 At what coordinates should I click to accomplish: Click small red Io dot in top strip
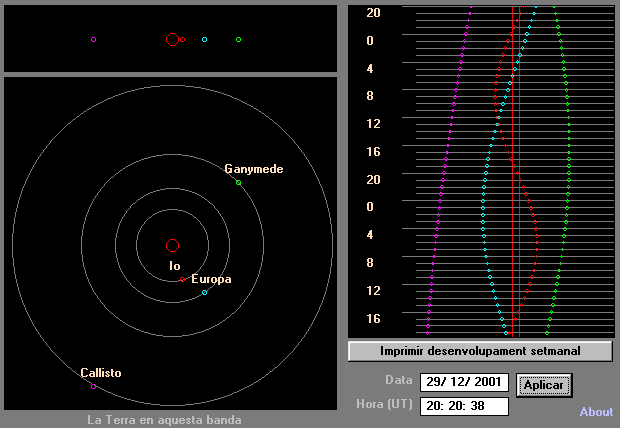(182, 40)
